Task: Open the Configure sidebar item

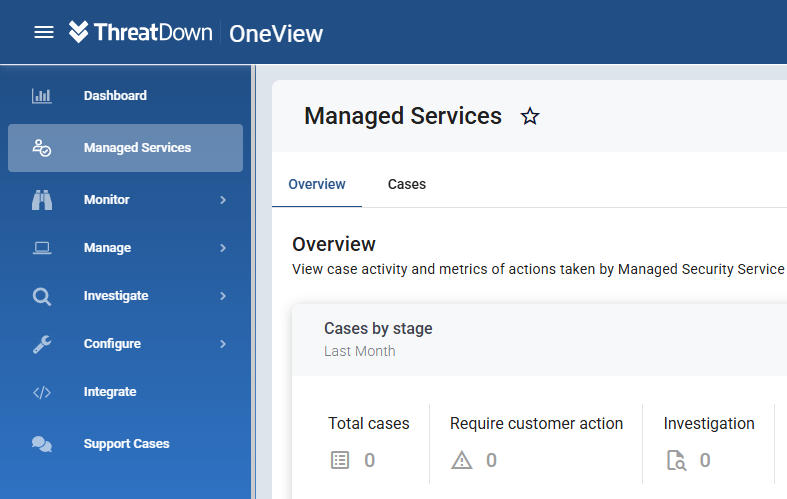Action: pyautogui.click(x=125, y=344)
